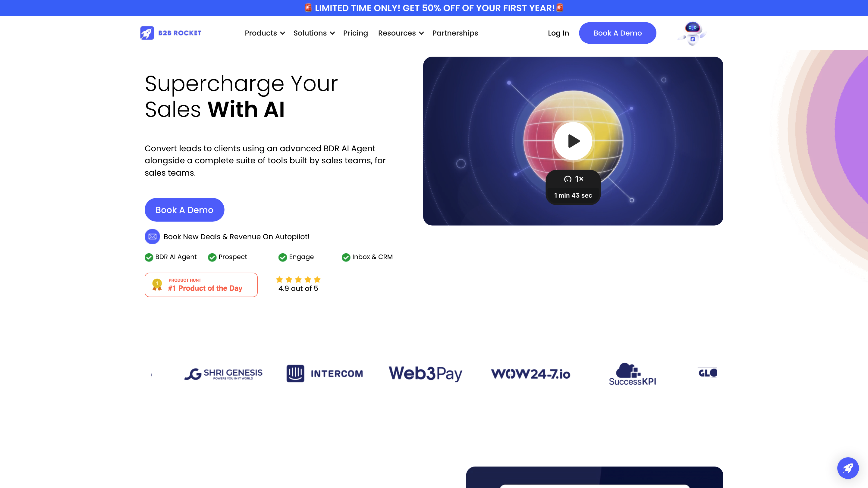Click the Inbox & CRM green checkmark

346,257
